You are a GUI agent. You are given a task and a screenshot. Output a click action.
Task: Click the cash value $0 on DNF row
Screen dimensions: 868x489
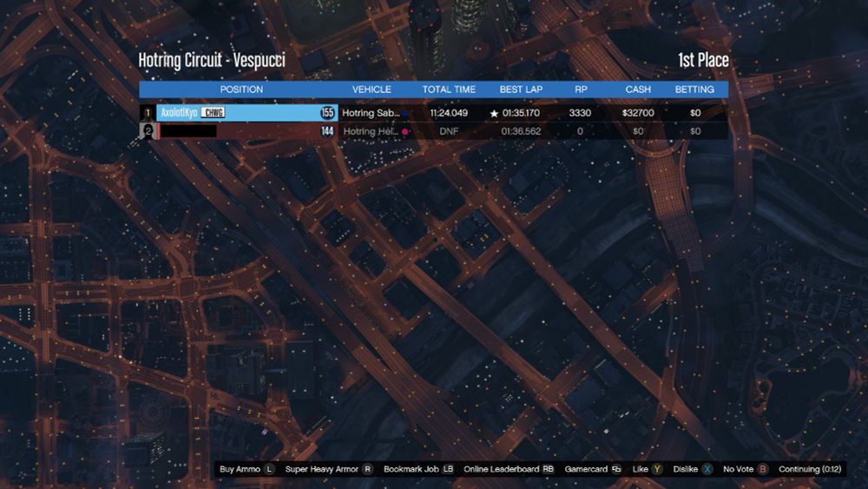(638, 131)
